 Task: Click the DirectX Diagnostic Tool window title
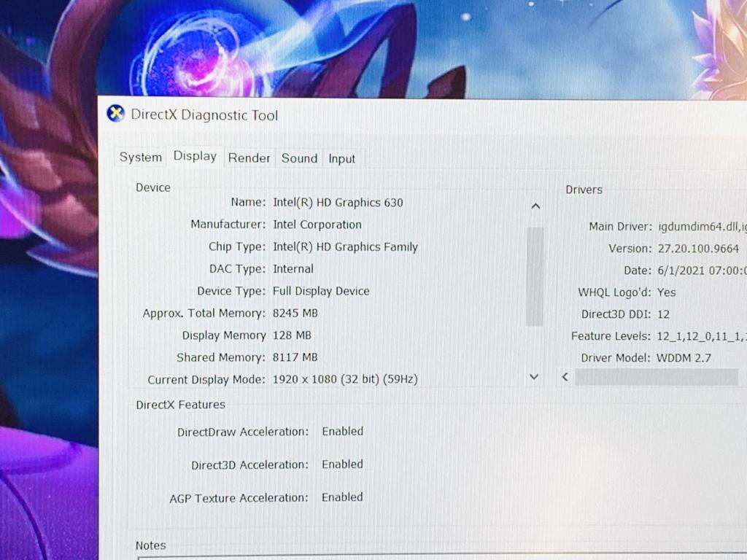[204, 115]
